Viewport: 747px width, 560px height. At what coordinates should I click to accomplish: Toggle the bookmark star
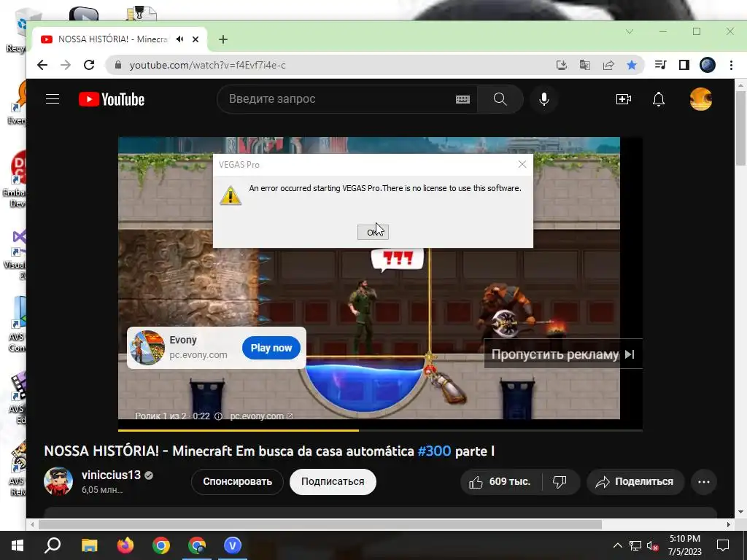[632, 65]
